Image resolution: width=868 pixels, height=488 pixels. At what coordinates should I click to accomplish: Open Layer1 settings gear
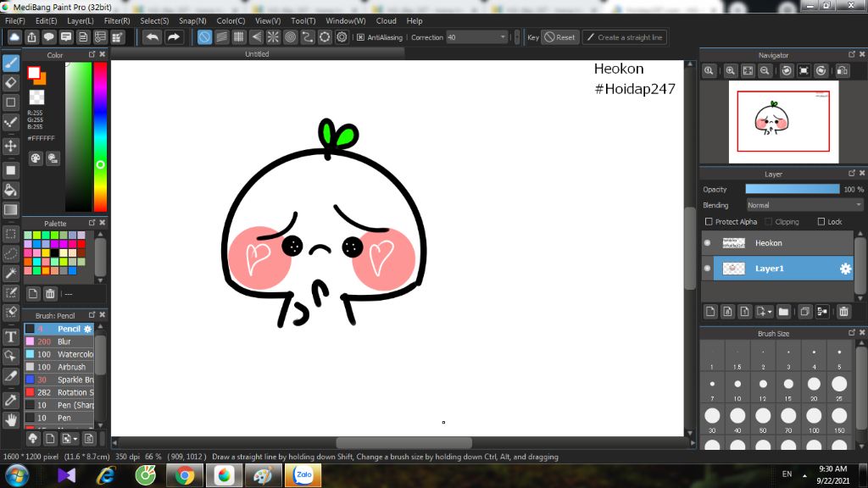845,269
